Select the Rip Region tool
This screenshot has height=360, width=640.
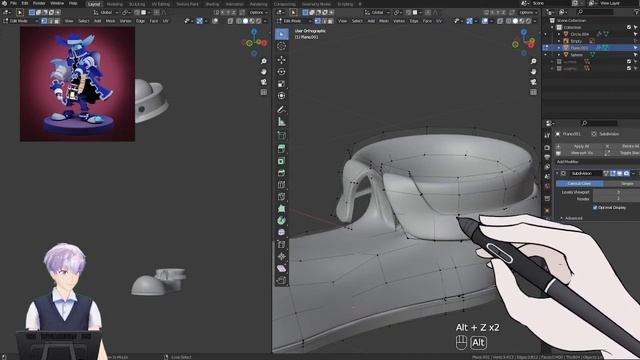coord(281,280)
